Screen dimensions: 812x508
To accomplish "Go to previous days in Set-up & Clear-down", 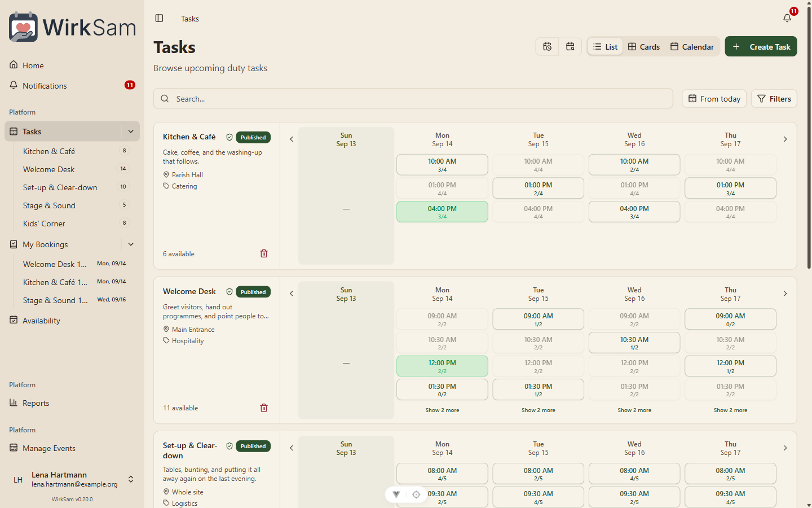I will click(292, 448).
